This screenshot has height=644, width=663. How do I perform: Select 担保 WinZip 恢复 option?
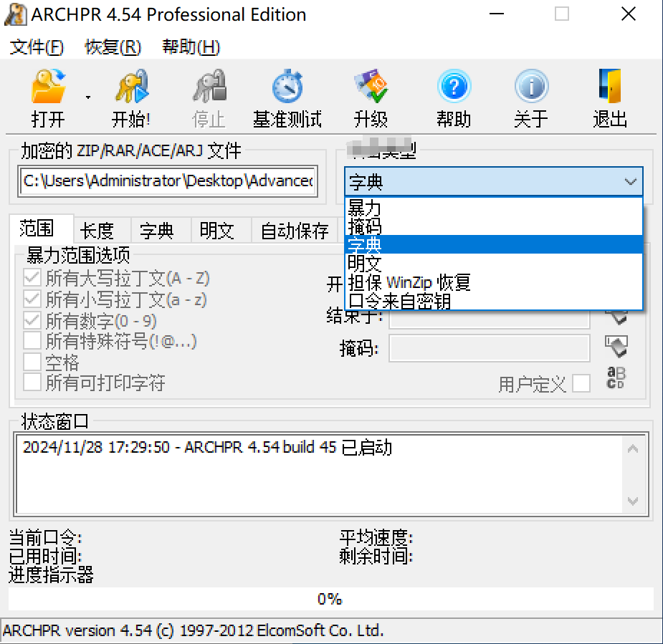(x=494, y=282)
